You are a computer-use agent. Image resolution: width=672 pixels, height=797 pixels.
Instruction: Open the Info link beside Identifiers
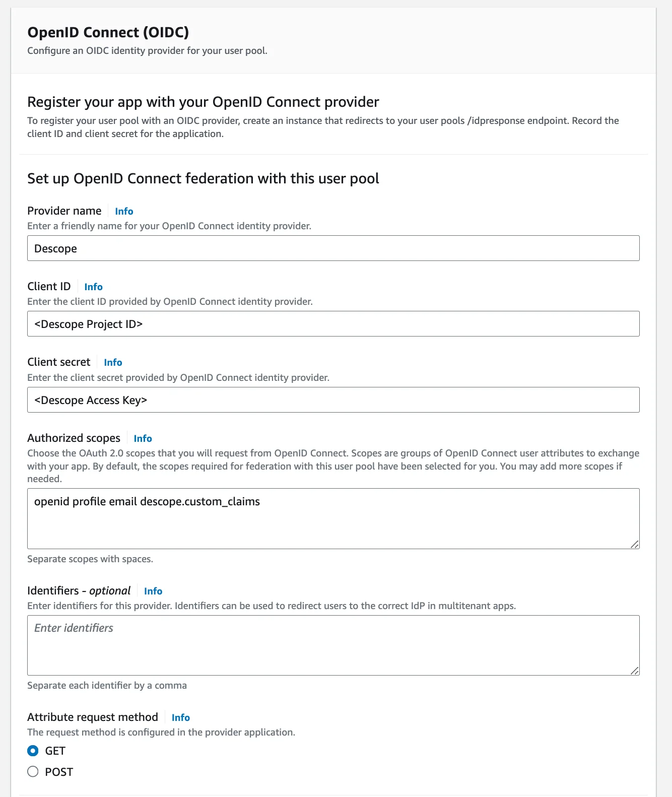[x=153, y=591]
